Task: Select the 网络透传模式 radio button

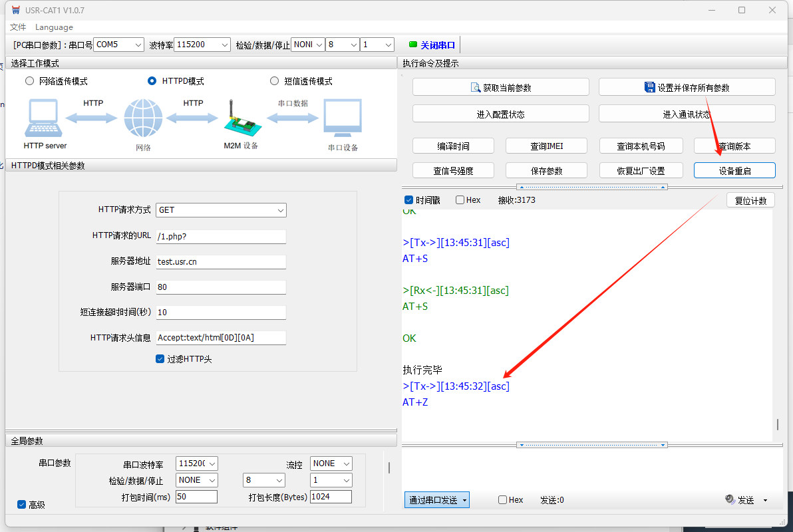Action: point(29,81)
